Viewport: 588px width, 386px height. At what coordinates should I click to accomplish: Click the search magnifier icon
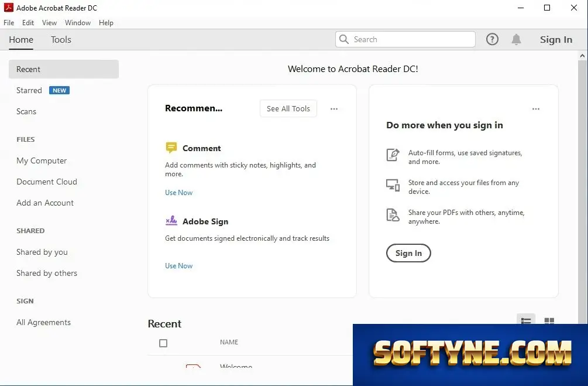[344, 39]
